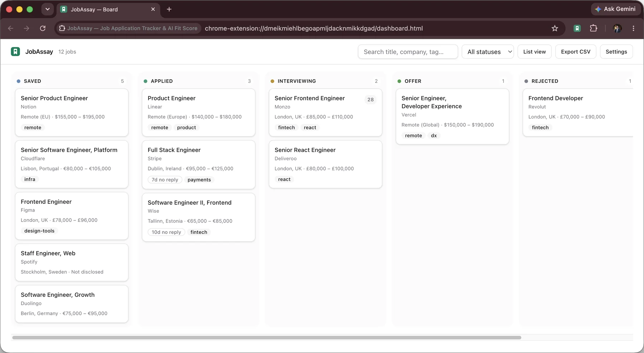This screenshot has height=353, width=644.
Task: Open the Staff Engineer, Web card
Action: 72,262
